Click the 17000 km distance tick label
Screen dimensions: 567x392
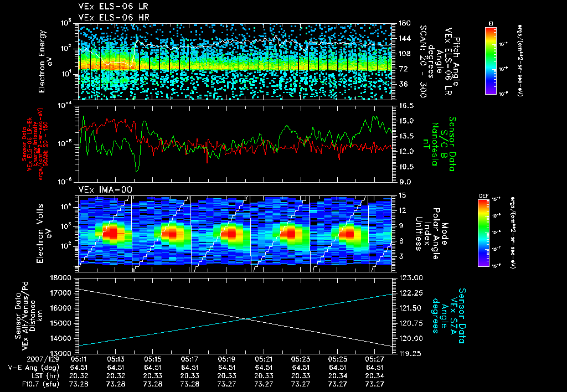60,293
